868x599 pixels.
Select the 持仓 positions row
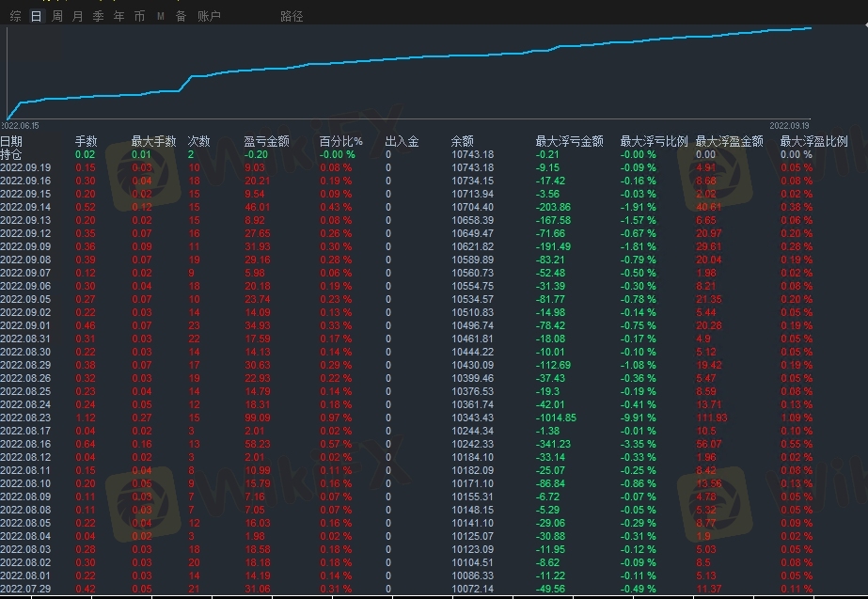(11, 154)
